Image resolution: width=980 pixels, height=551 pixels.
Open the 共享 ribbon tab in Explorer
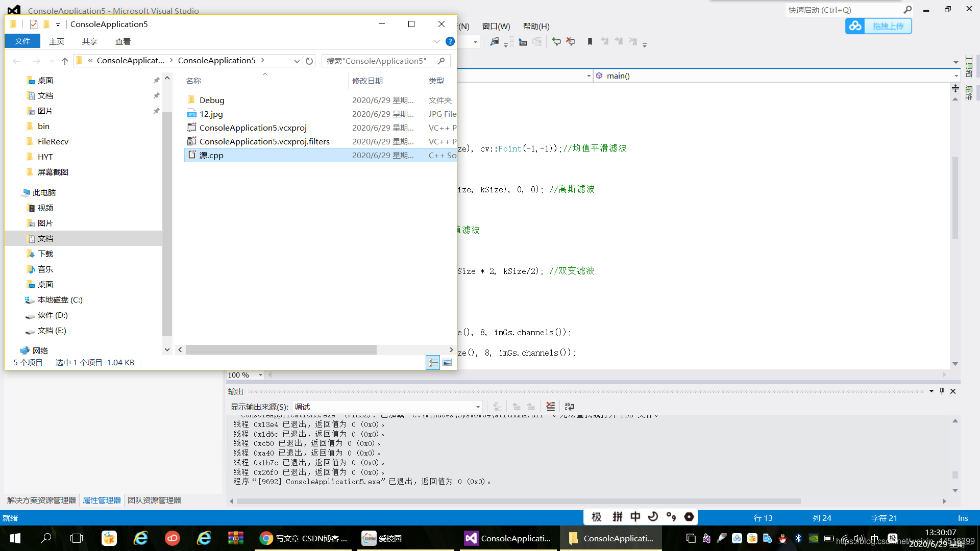pyautogui.click(x=90, y=41)
